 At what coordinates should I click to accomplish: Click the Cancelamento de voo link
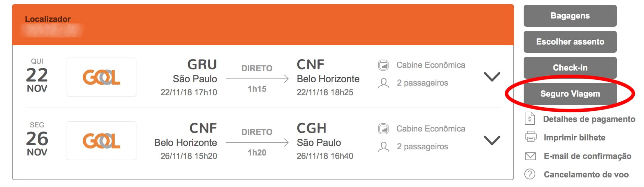pyautogui.click(x=586, y=175)
